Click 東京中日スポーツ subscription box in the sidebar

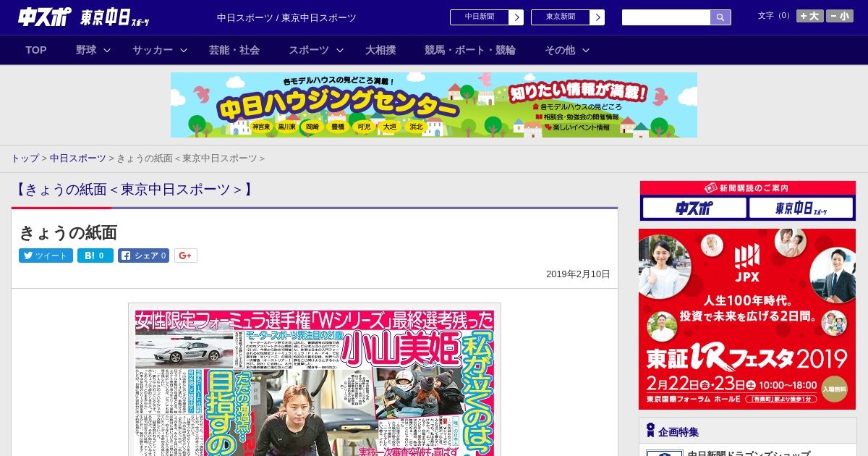(x=801, y=208)
